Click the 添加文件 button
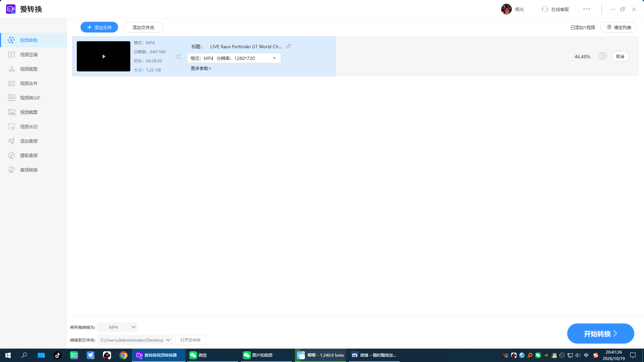Screen dimensions: 644x362 [99, 27]
